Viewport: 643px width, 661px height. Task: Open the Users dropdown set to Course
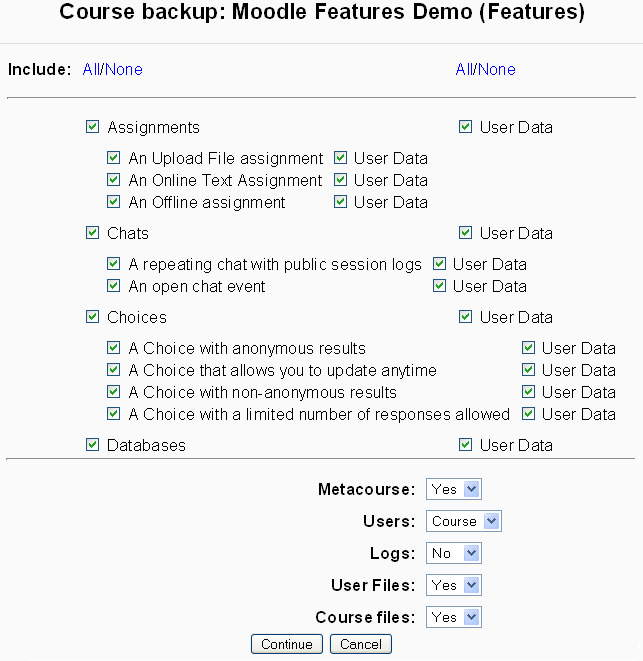pyautogui.click(x=464, y=521)
